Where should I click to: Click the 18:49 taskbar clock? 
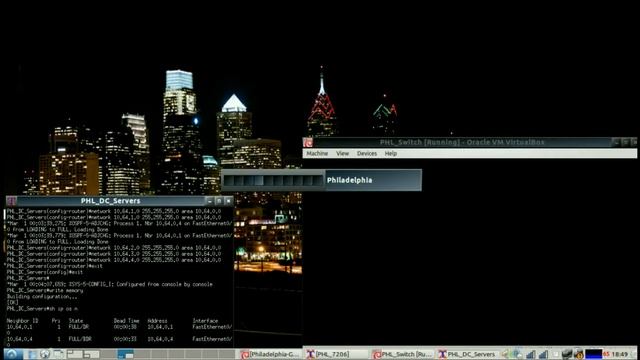click(619, 354)
